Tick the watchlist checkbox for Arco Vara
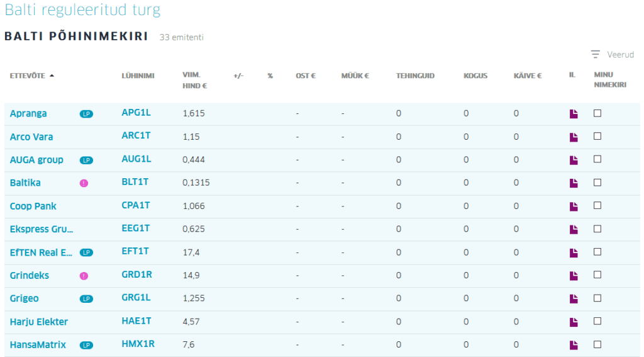Viewport: 644px width, 357px height. (x=597, y=136)
